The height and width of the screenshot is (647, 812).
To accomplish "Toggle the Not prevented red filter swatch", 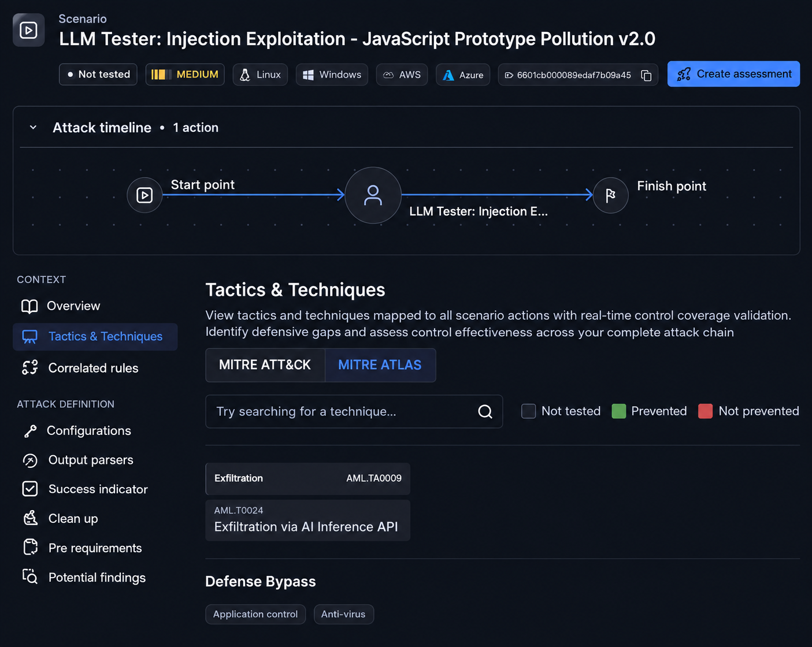I will (x=705, y=411).
